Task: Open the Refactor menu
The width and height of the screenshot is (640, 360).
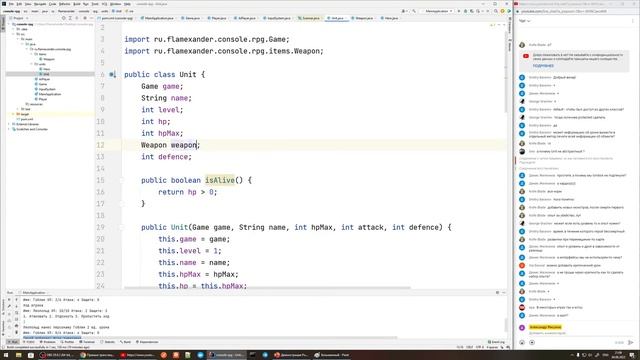Action: 64,4
